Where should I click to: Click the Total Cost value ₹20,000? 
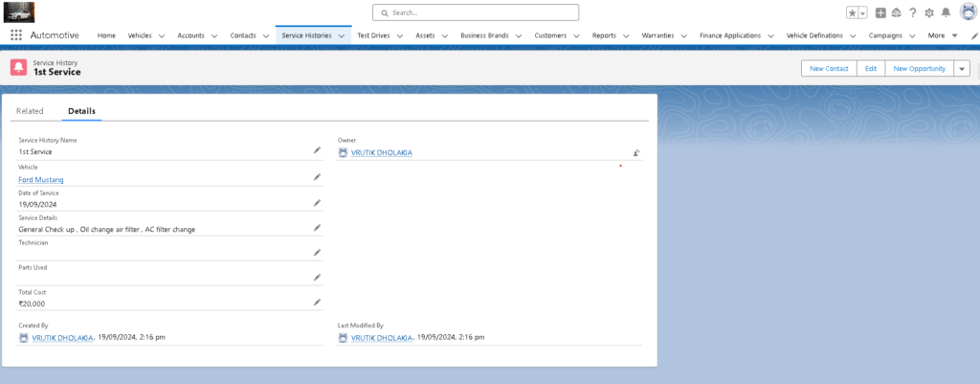coord(32,304)
